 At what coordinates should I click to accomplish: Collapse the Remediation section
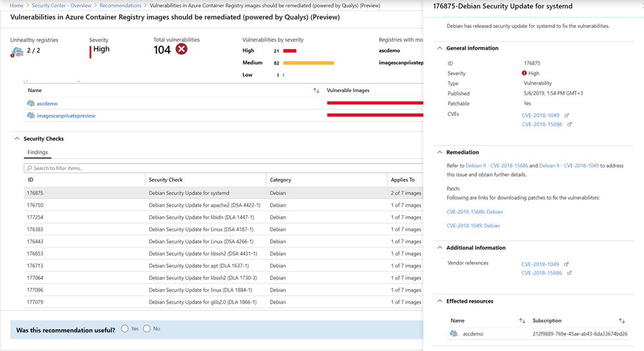pos(440,152)
